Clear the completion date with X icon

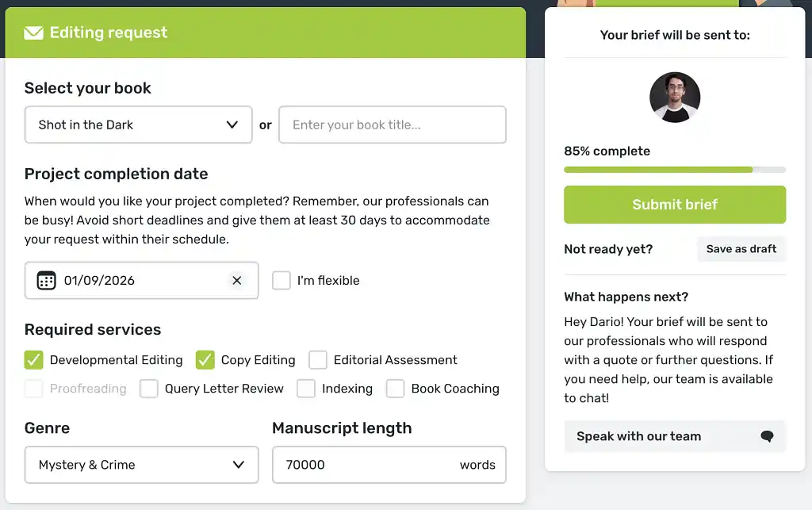coord(236,281)
